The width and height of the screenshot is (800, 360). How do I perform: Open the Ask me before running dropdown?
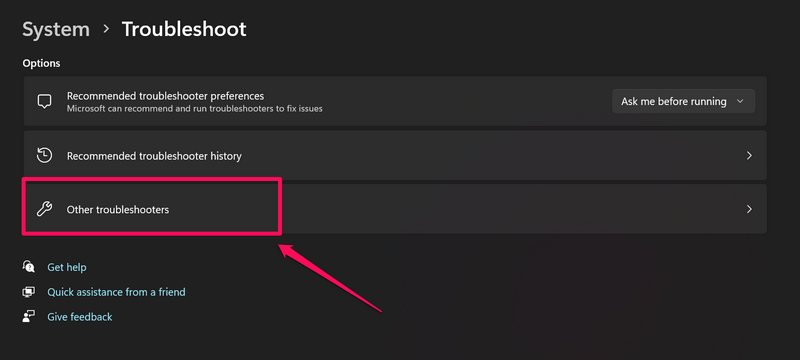[x=683, y=101]
